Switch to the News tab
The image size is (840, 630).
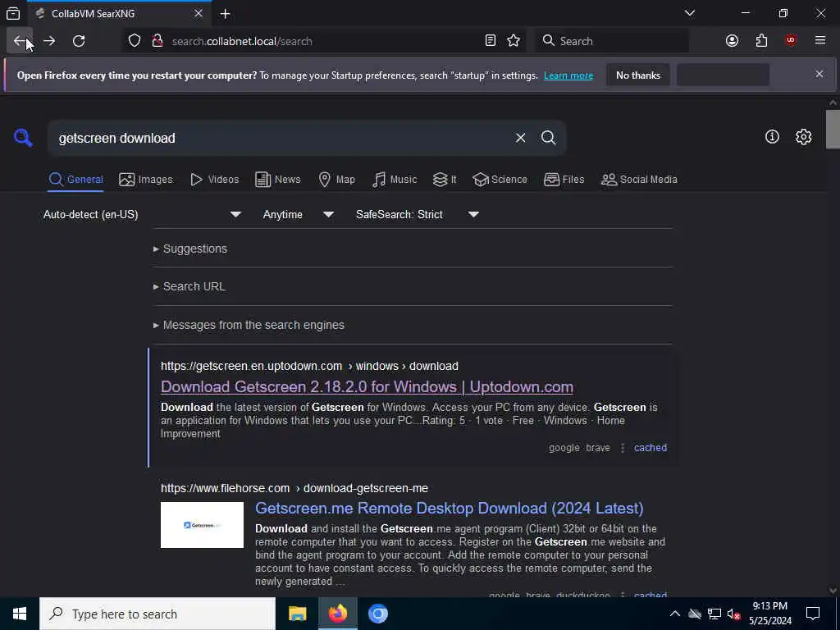click(277, 180)
